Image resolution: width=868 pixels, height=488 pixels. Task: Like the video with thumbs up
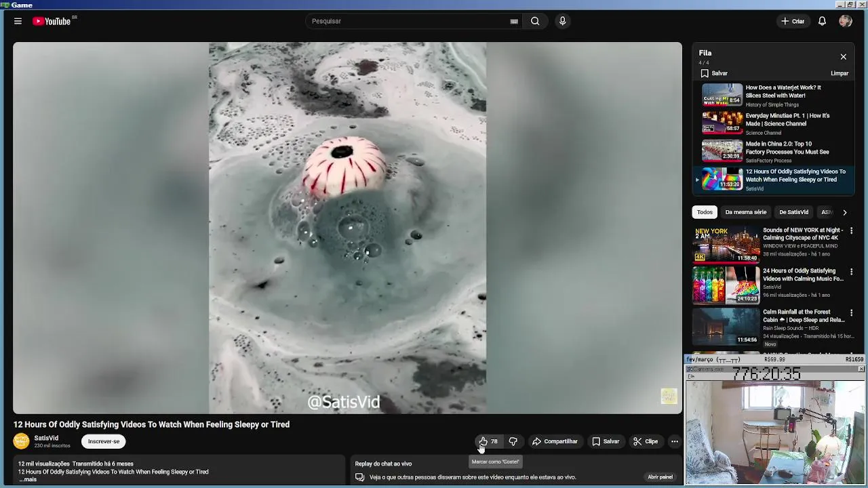pos(488,441)
